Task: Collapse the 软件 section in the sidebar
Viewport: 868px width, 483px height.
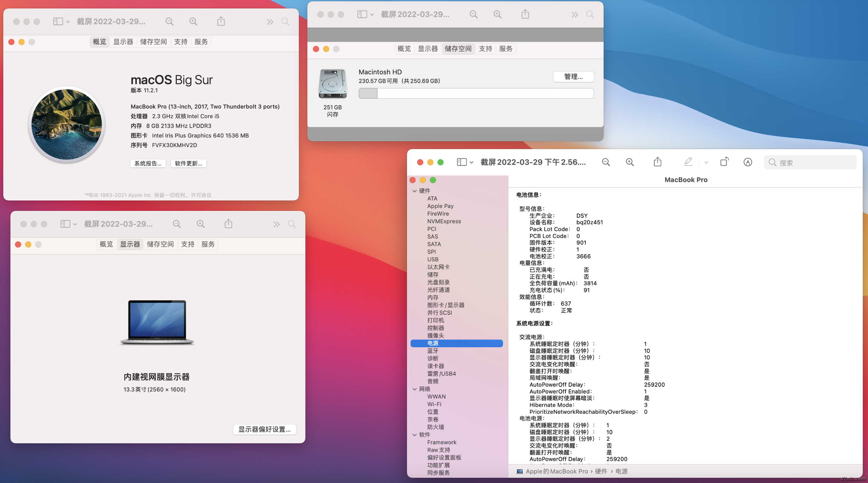Action: click(x=414, y=435)
